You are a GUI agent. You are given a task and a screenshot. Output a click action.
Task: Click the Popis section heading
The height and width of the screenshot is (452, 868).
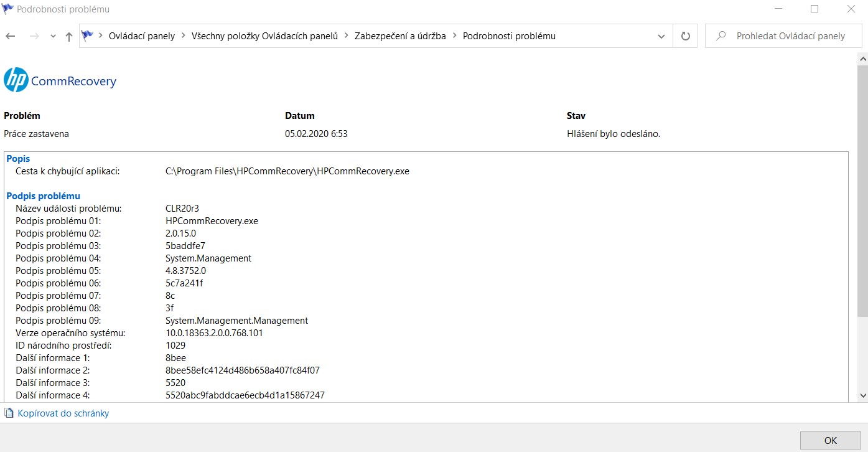pos(18,159)
